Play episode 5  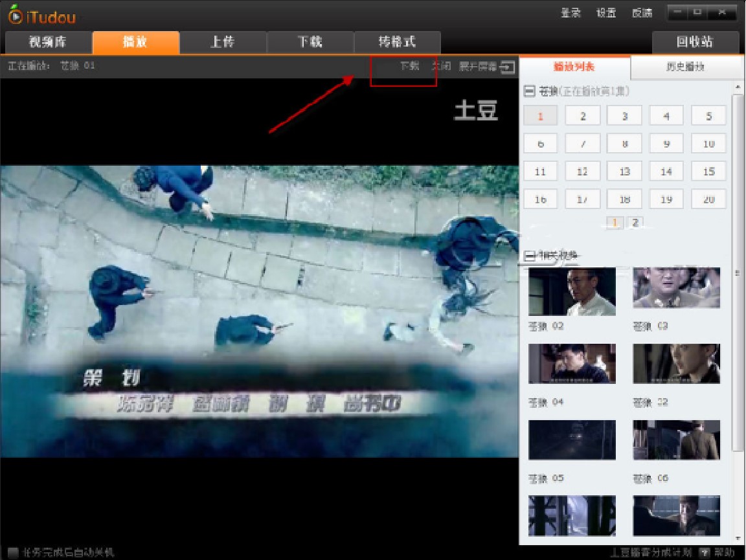(709, 116)
